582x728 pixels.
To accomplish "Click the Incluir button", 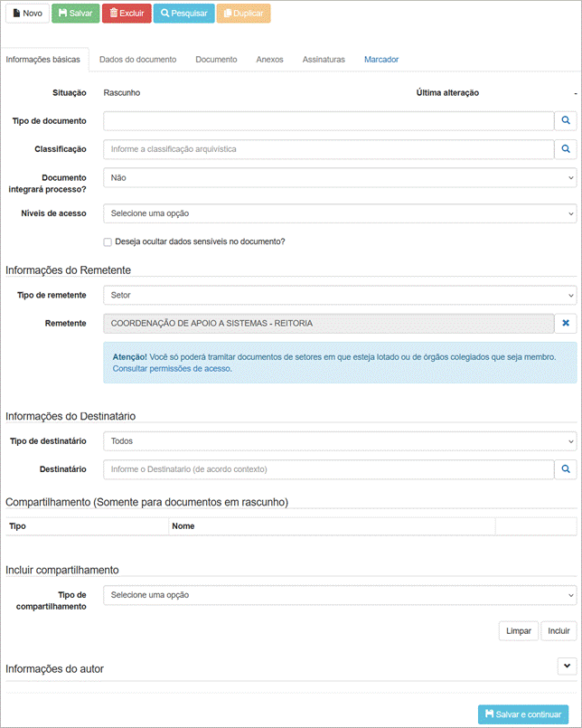I will point(559,630).
